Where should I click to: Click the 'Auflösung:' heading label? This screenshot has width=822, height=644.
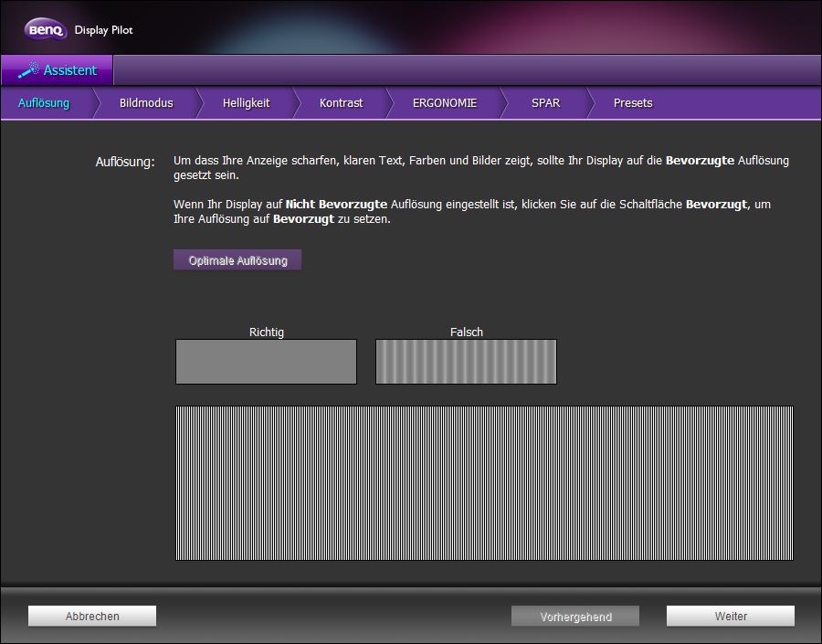point(125,162)
